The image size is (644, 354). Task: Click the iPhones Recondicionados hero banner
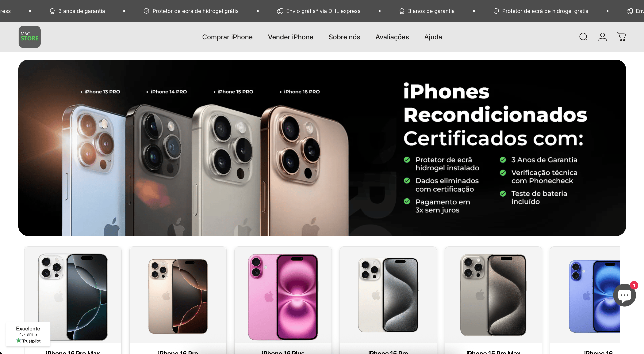click(322, 148)
